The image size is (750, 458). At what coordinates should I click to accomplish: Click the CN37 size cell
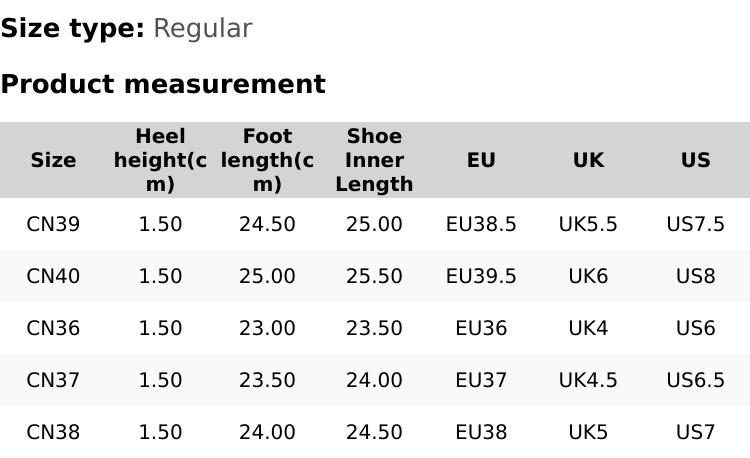[53, 380]
